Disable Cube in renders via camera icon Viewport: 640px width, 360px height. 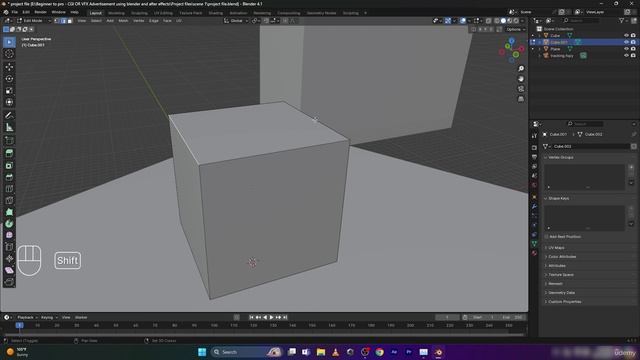coord(633,36)
